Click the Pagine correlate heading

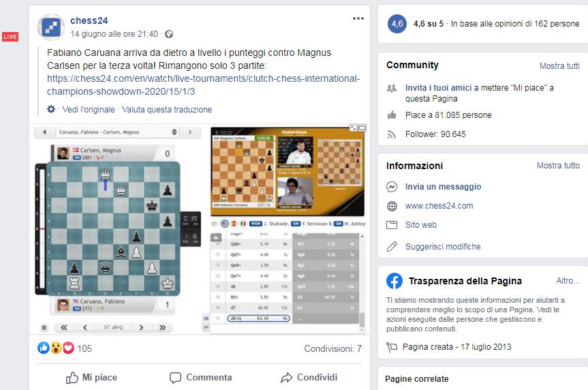(416, 379)
